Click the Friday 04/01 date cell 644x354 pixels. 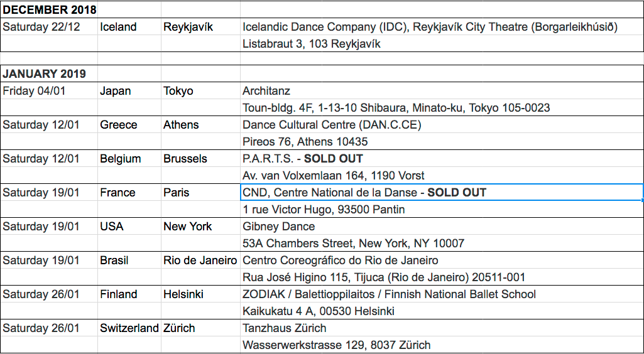click(49, 90)
